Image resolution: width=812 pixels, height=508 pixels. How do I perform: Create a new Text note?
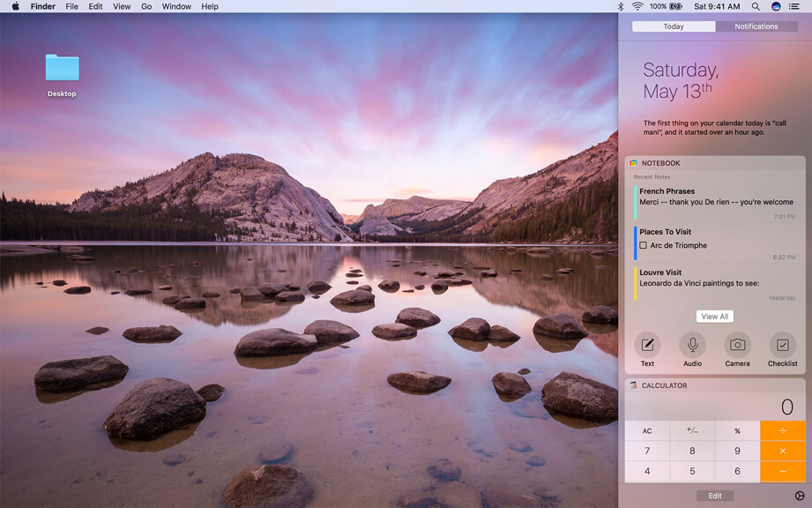click(x=647, y=345)
